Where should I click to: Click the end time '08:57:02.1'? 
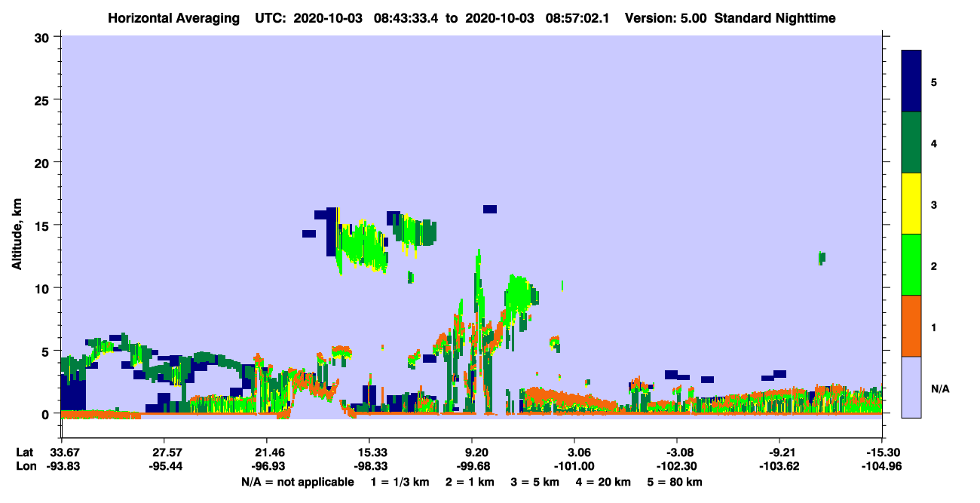pos(576,18)
